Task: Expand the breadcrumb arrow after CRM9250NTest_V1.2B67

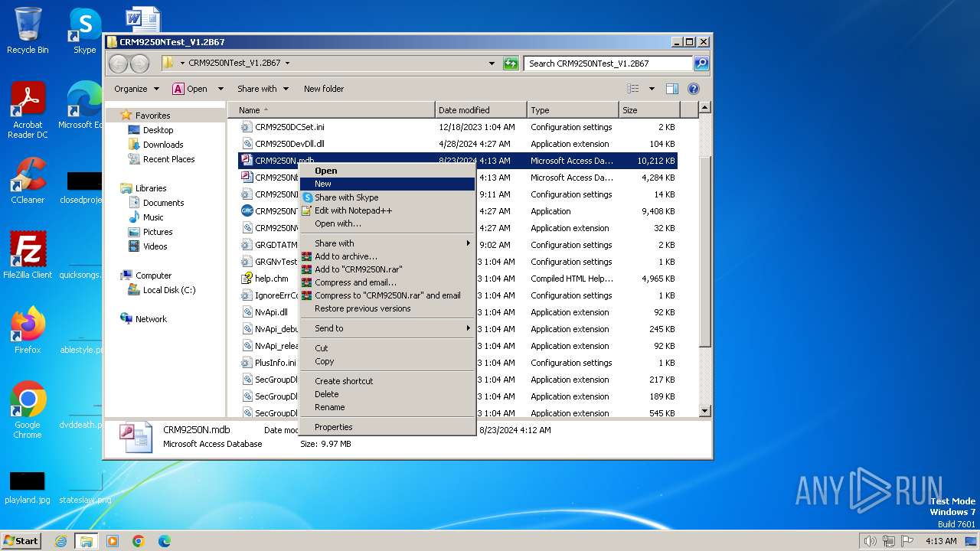Action: [x=287, y=64]
